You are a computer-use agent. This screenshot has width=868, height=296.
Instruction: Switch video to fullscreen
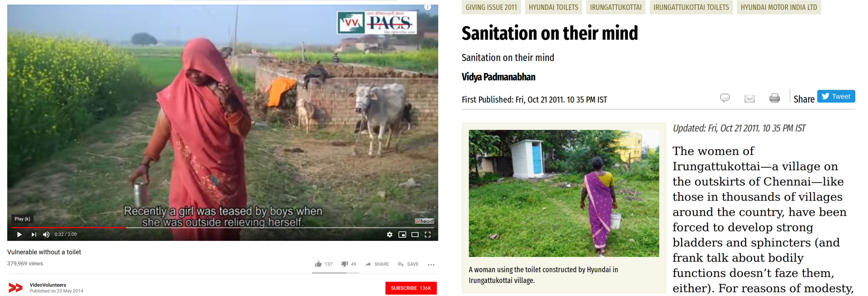coord(428,234)
